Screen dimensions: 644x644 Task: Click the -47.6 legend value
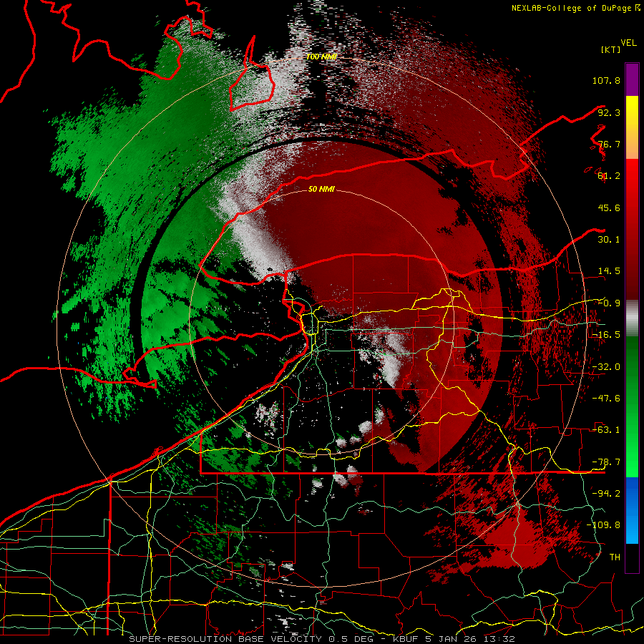pyautogui.click(x=606, y=399)
